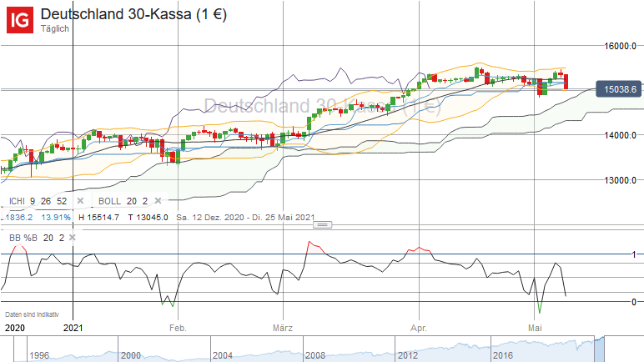This screenshot has width=644, height=362.
Task: Click the T 13045.0 low value
Action: [148, 218]
